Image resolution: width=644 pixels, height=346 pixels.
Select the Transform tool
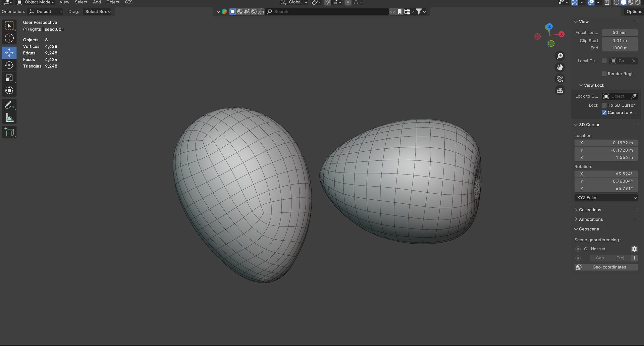click(9, 90)
